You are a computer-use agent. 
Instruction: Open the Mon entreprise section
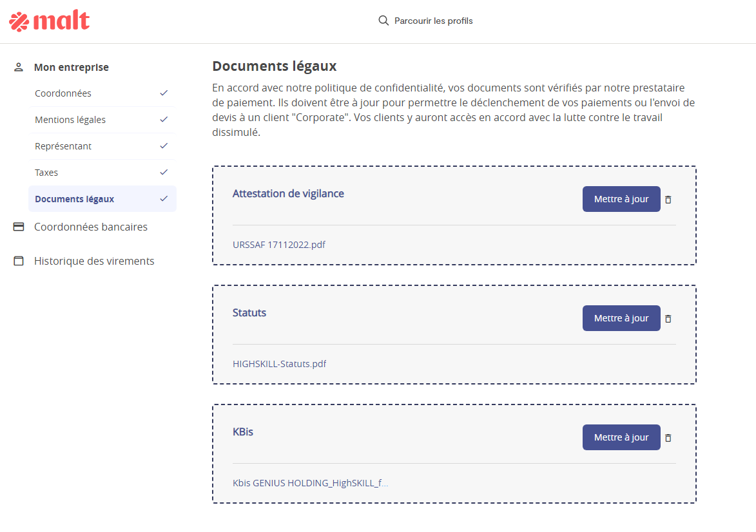coord(72,67)
